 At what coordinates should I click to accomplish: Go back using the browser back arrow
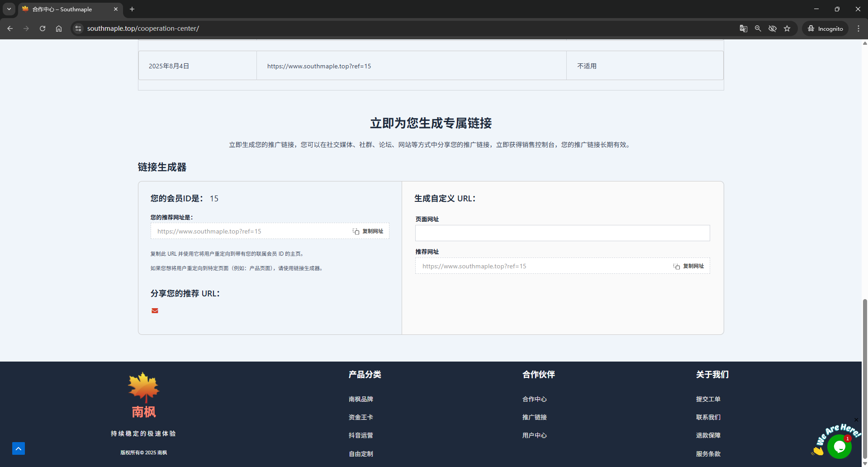[10, 28]
